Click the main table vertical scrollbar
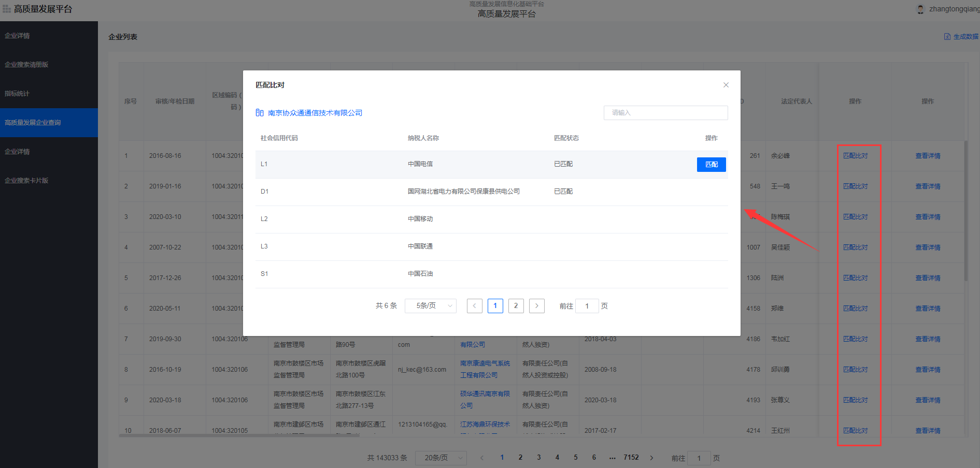This screenshot has height=468, width=980. [966, 211]
